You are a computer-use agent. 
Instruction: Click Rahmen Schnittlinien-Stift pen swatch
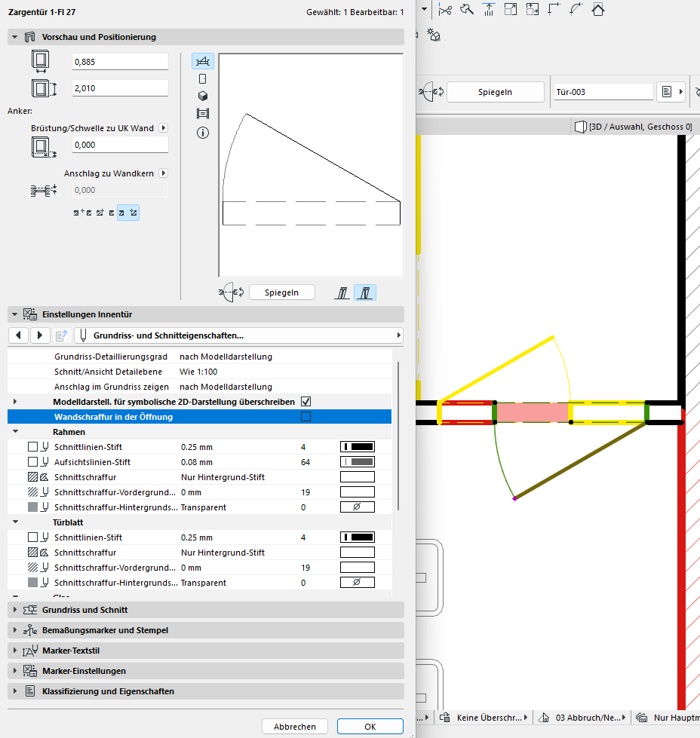point(358,447)
